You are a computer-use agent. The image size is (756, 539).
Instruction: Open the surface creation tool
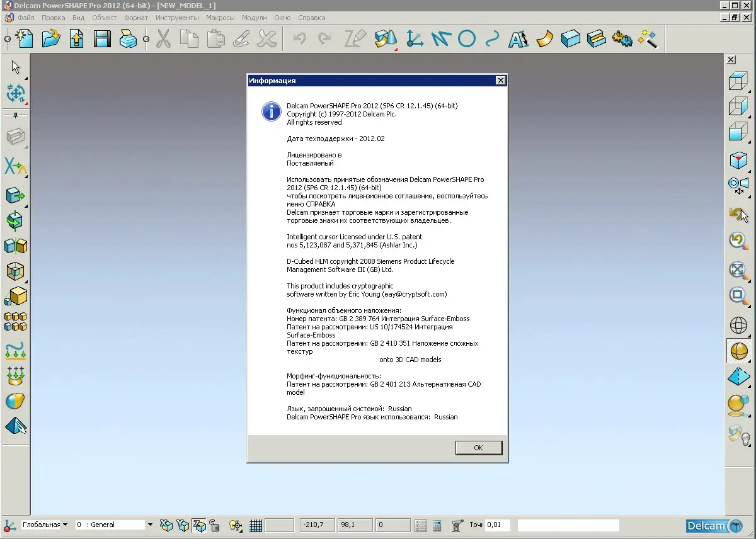tap(544, 39)
